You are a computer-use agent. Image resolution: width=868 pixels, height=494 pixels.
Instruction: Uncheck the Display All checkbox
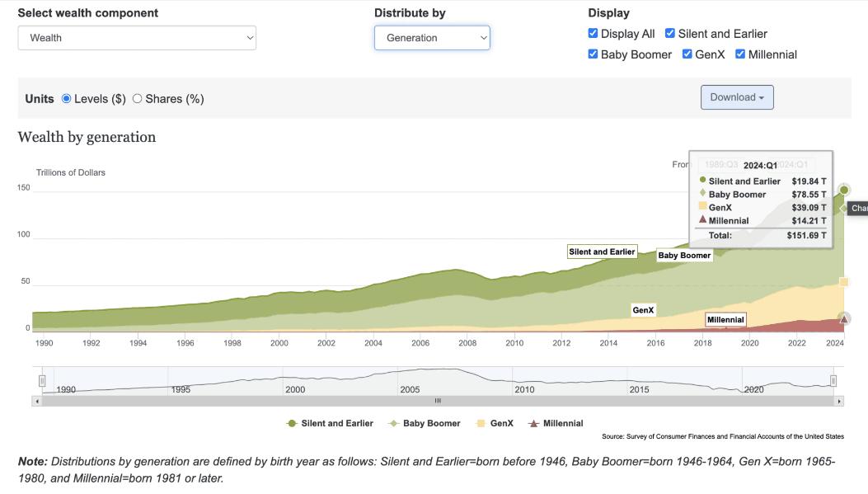click(x=594, y=34)
